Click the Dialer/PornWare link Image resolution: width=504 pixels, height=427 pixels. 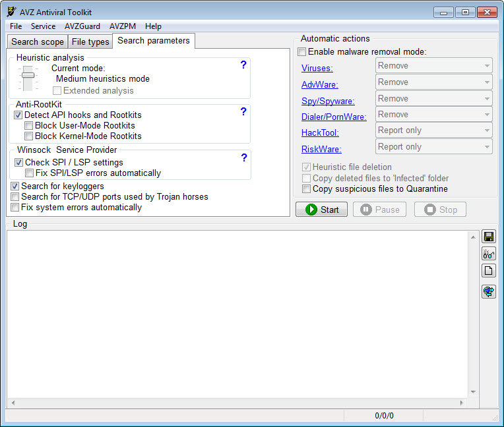pos(334,117)
